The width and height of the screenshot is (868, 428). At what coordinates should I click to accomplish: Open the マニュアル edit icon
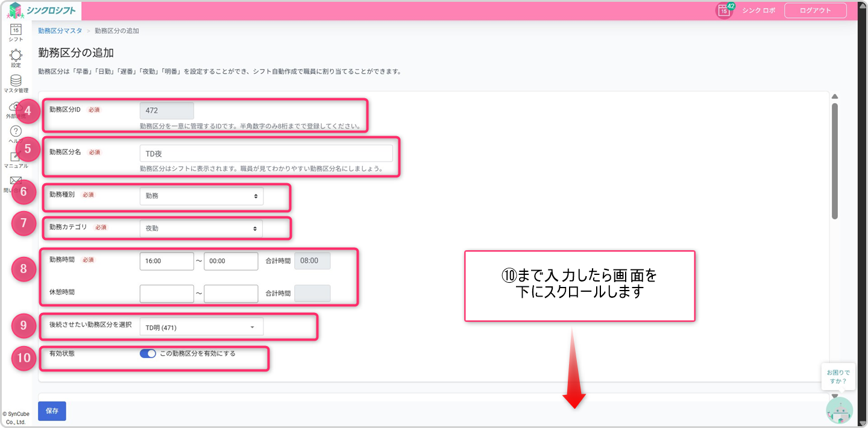click(x=16, y=157)
